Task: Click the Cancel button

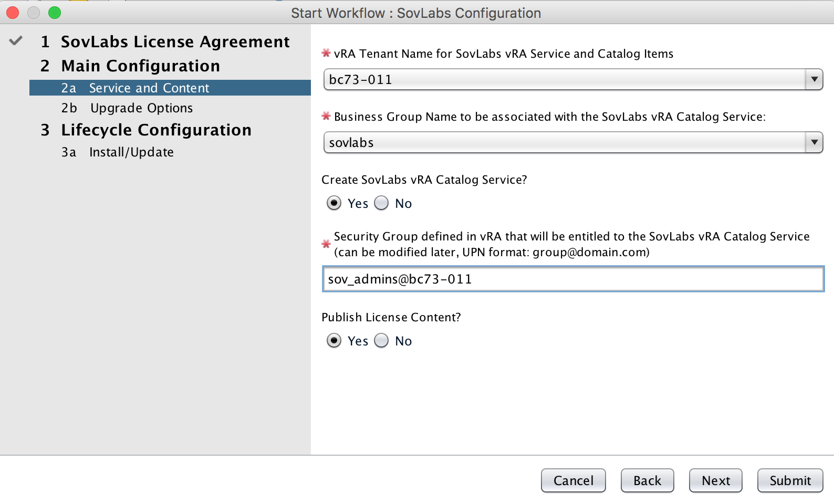Action: (574, 480)
